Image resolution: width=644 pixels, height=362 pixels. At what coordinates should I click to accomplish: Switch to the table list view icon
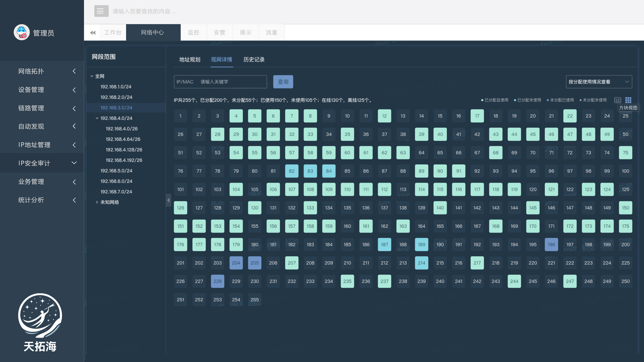(x=617, y=100)
